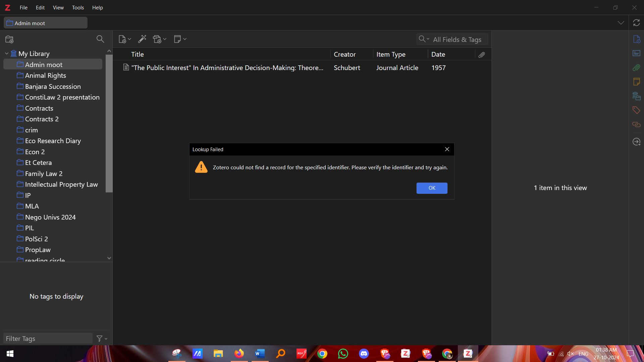Click the magic wand Add by Identifier icon
The width and height of the screenshot is (644, 362).
coord(142,39)
